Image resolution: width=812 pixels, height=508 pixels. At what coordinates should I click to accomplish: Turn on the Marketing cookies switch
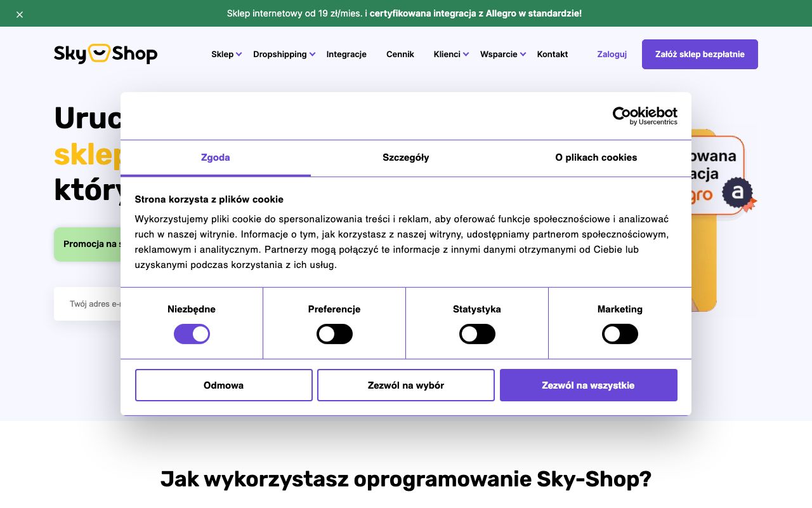coord(620,334)
